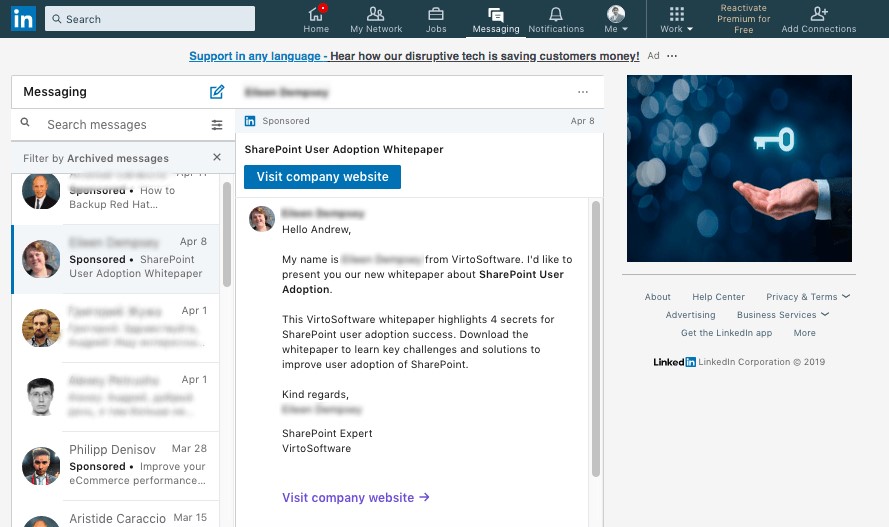Expand the Work apps grid dropdown

(x=676, y=19)
